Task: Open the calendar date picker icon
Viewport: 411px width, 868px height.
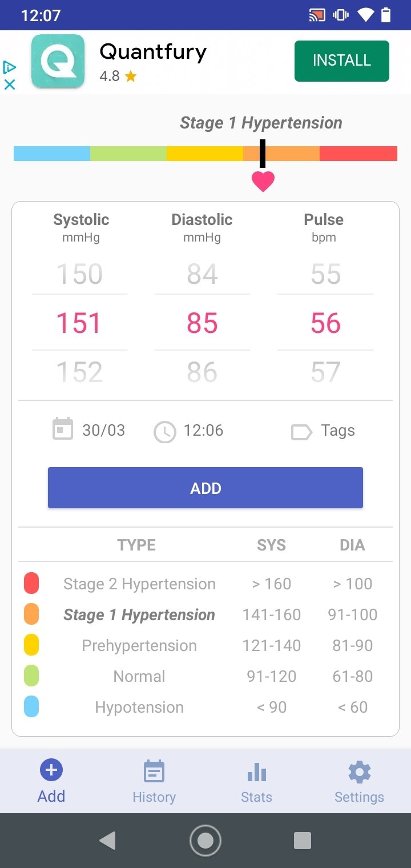Action: tap(63, 429)
